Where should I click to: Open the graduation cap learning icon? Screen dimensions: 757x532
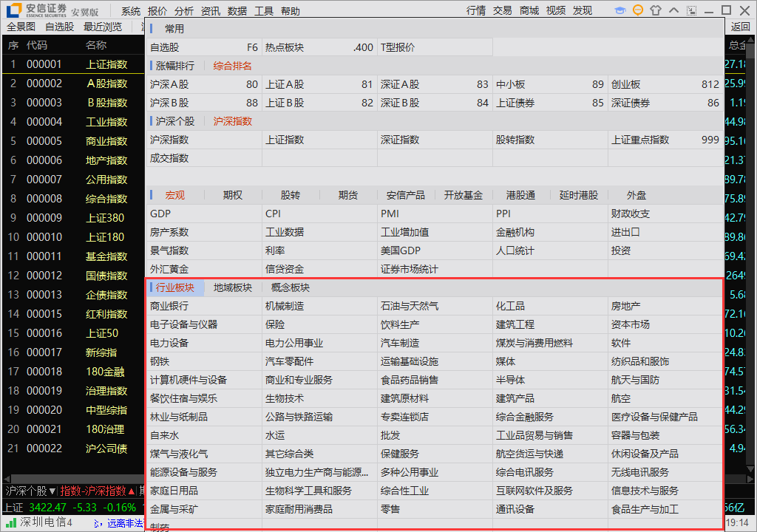620,10
